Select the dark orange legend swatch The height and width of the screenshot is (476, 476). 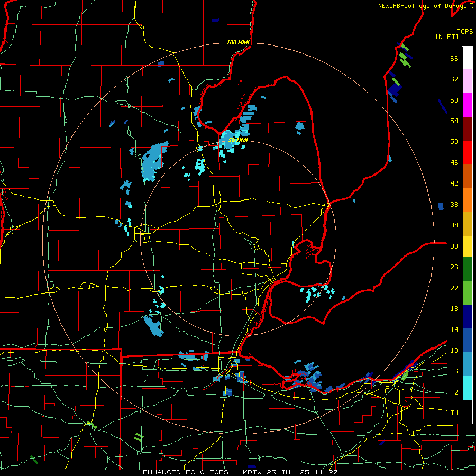467,176
